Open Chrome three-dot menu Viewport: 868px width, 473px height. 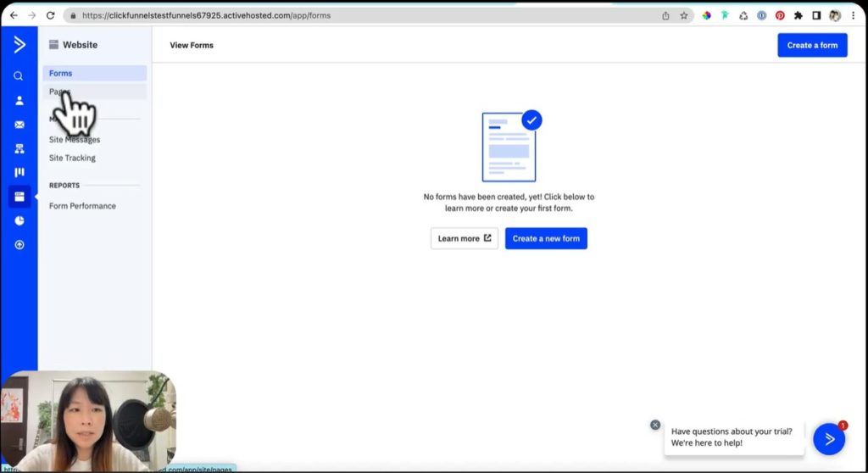point(855,15)
